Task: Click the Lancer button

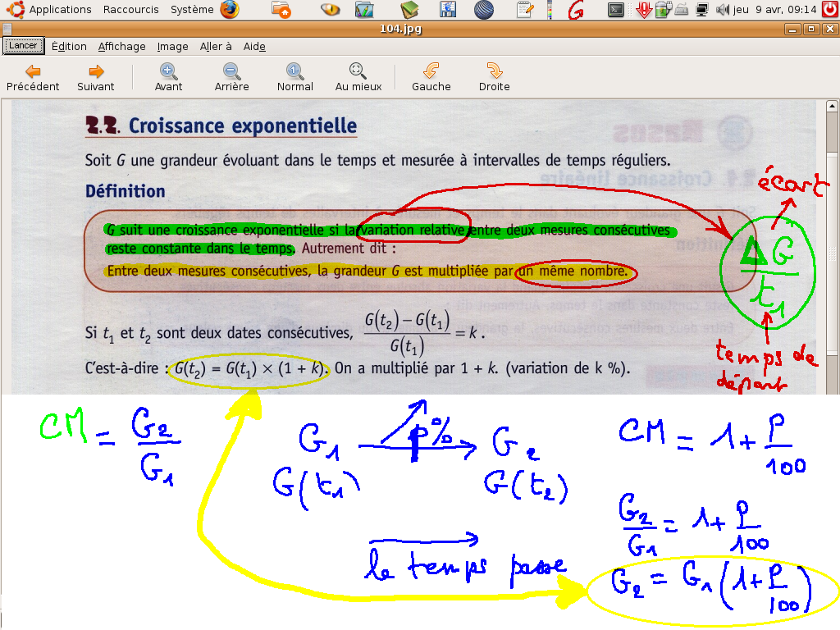Action: 23,46
